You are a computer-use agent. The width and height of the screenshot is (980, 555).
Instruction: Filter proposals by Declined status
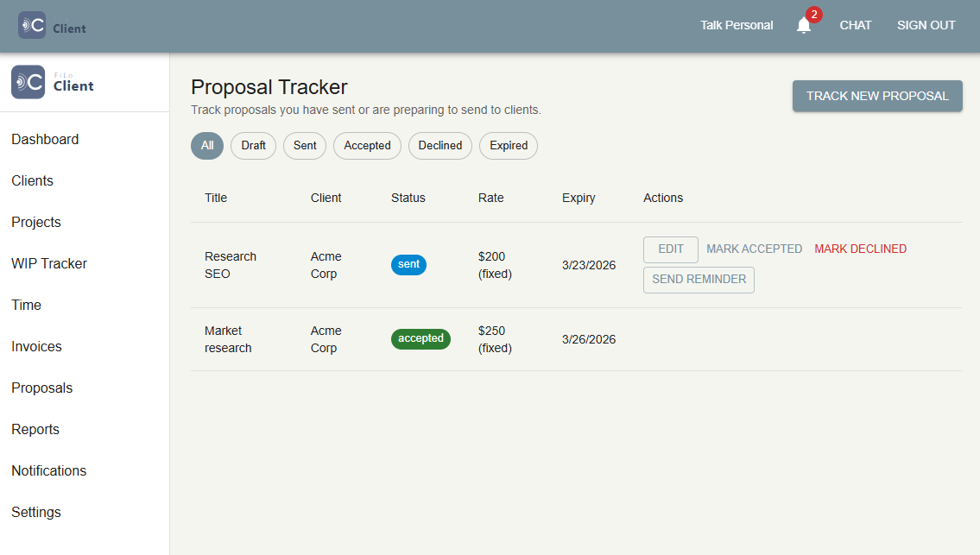click(439, 145)
